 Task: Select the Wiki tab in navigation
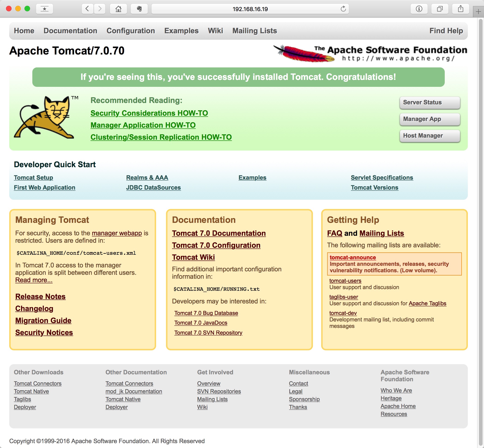pos(215,31)
